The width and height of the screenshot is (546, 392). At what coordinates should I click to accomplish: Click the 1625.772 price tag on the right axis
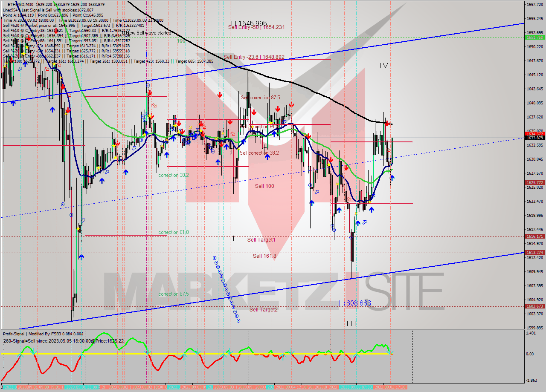(534, 183)
